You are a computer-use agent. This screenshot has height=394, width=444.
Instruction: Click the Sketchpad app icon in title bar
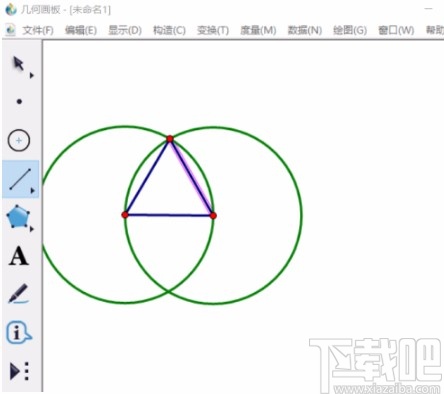tap(11, 9)
